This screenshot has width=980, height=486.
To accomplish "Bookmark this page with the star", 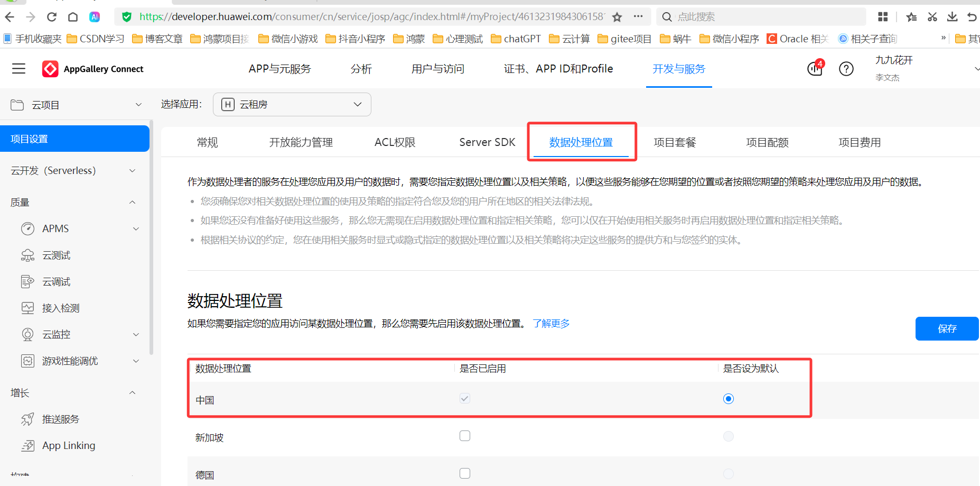I will [617, 17].
